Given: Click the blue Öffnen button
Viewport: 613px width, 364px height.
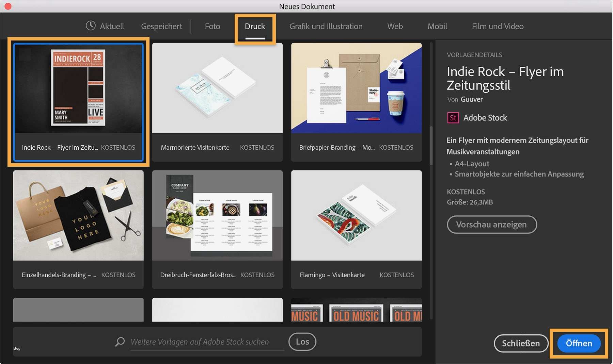Looking at the screenshot, I should pos(579,343).
